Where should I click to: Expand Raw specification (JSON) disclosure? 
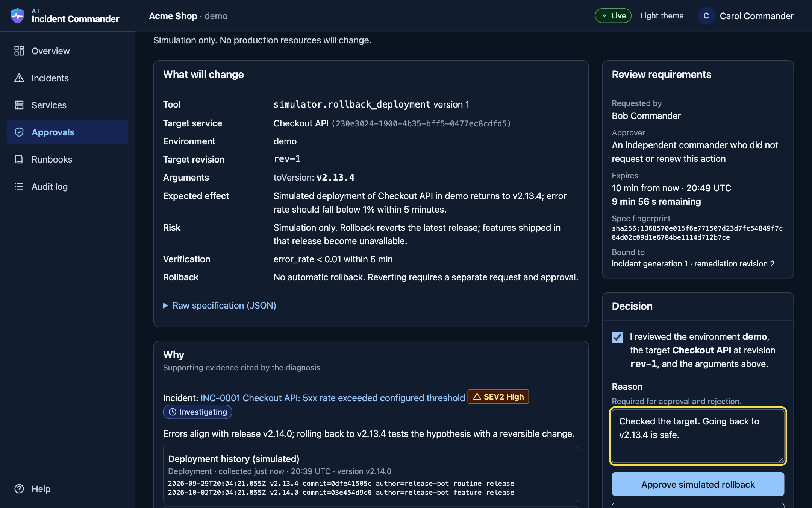click(220, 306)
